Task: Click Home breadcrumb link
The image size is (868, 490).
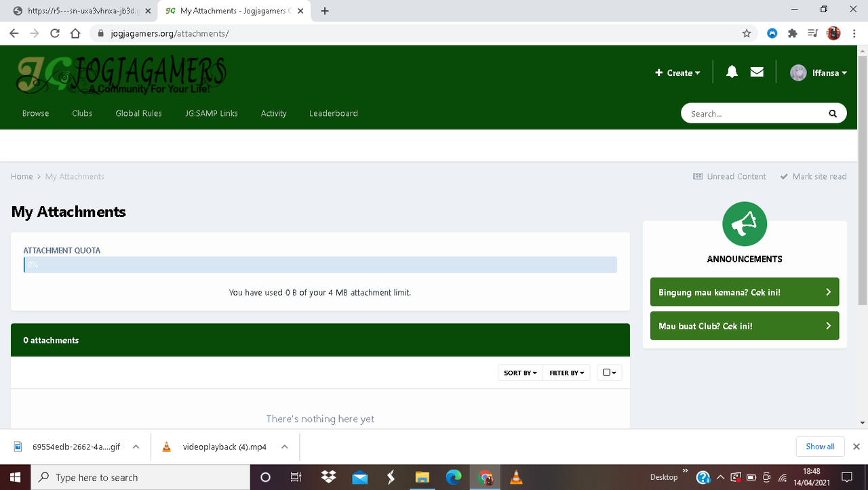Action: point(22,176)
